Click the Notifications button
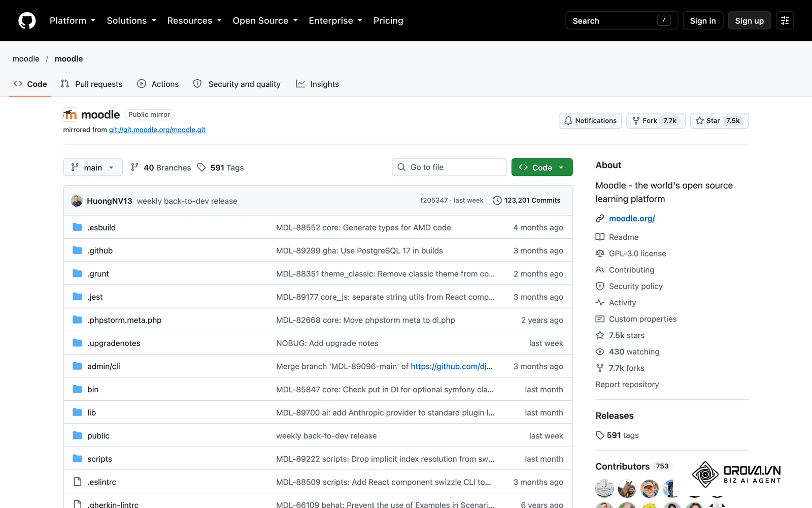Screen dimensions: 812x508 point(590,121)
